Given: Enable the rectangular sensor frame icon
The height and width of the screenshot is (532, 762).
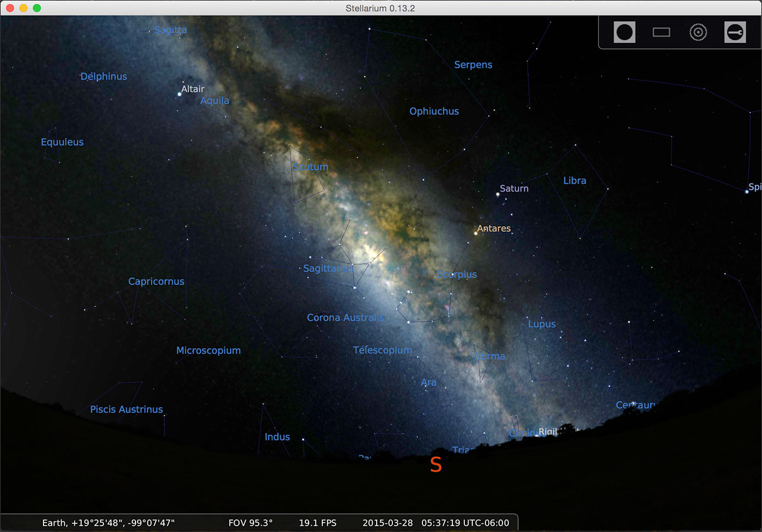Looking at the screenshot, I should click(x=661, y=32).
